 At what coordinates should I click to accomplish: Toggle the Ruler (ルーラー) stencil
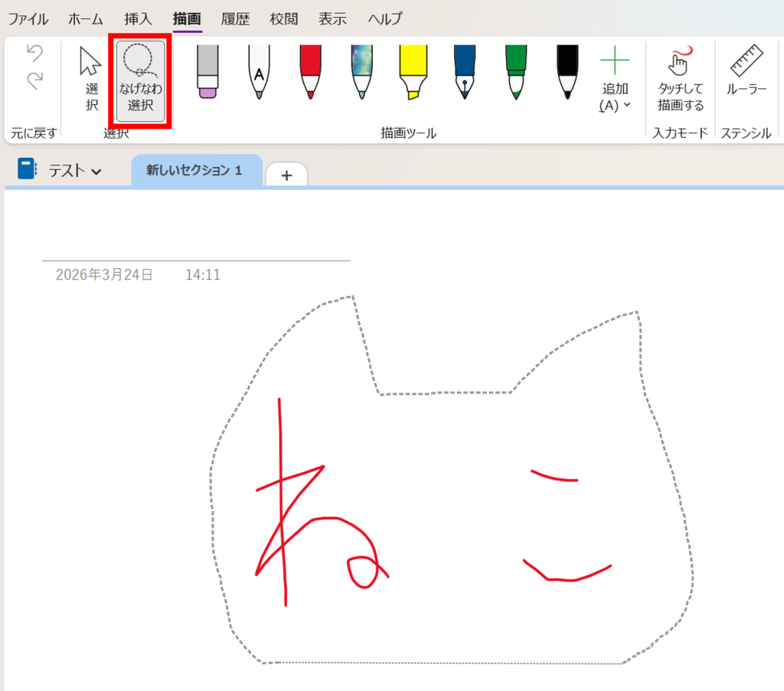pos(746,73)
